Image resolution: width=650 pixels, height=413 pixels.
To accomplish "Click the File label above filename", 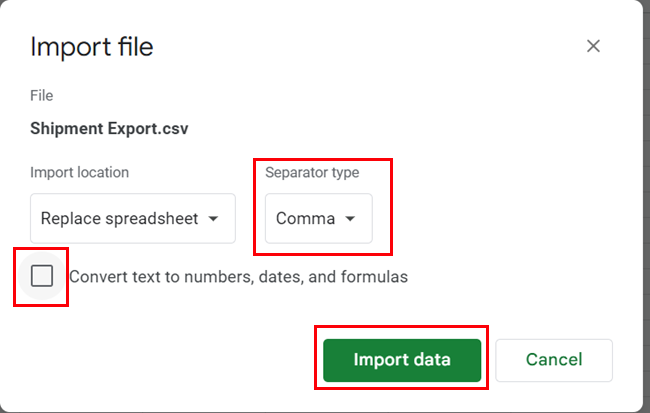I will [x=42, y=96].
